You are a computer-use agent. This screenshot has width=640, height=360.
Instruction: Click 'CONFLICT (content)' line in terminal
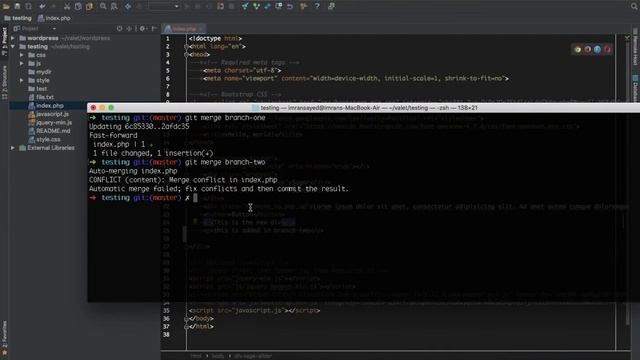(x=183, y=180)
